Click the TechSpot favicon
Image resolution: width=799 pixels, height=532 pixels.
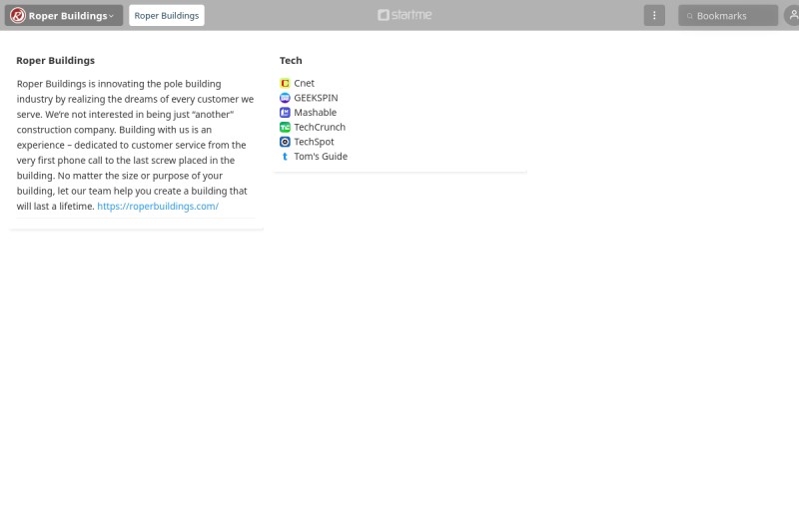285,142
